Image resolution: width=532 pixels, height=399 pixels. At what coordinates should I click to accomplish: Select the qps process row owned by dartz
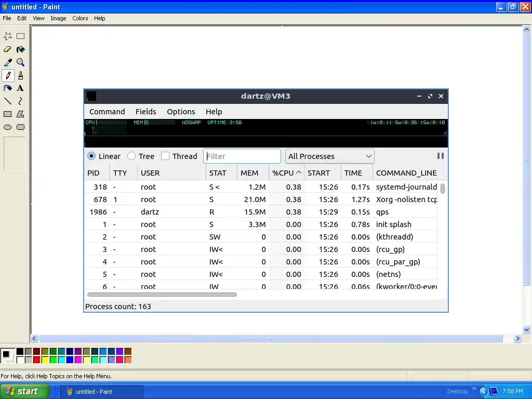pos(261,212)
